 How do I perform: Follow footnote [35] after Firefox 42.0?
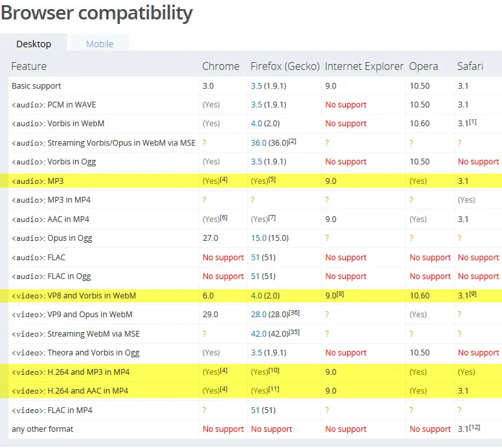click(294, 332)
